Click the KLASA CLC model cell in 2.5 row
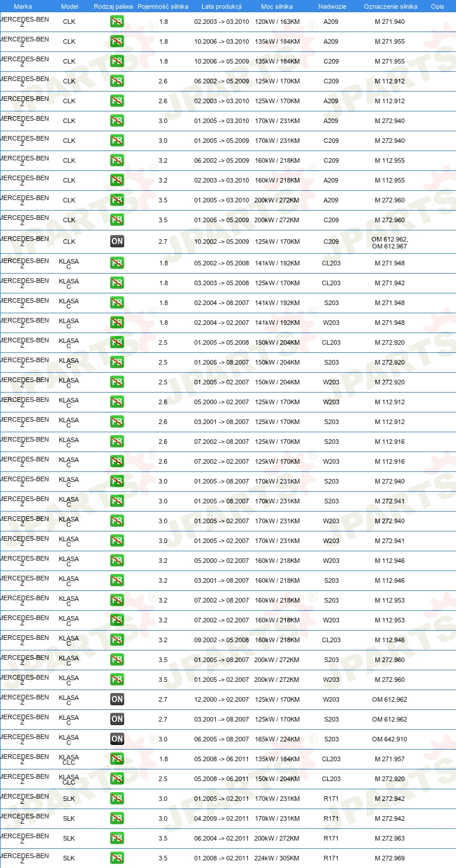456x868 pixels. click(69, 779)
